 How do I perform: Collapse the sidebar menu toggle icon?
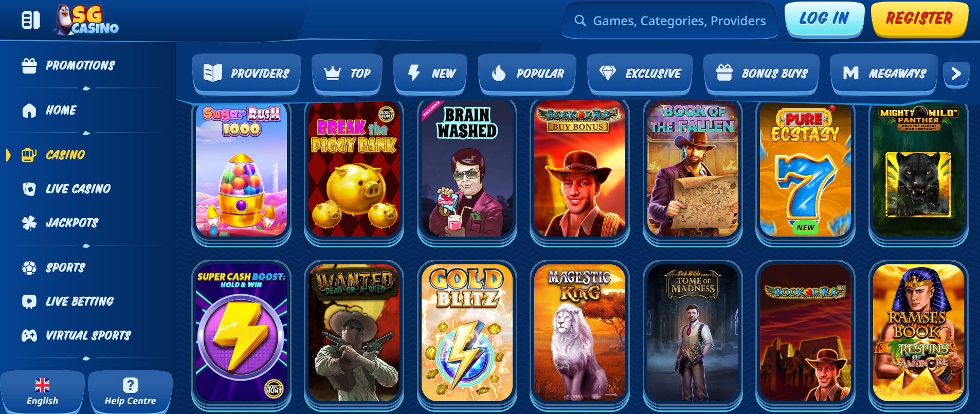[x=31, y=21]
